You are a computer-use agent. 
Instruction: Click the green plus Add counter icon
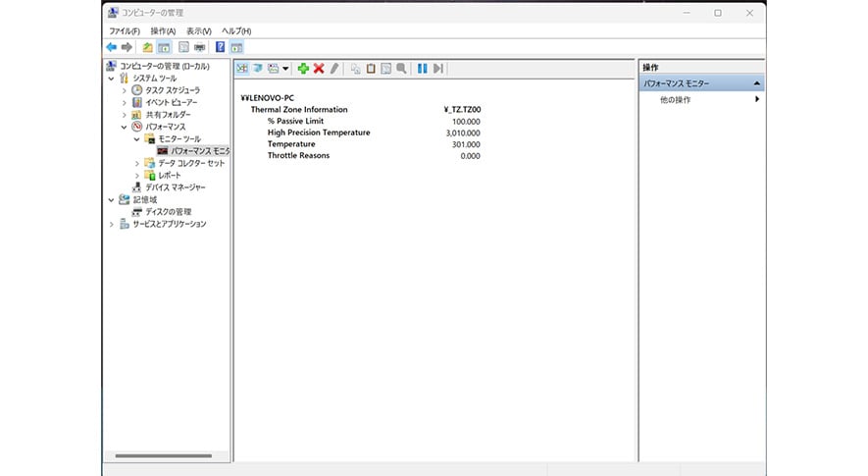(303, 68)
